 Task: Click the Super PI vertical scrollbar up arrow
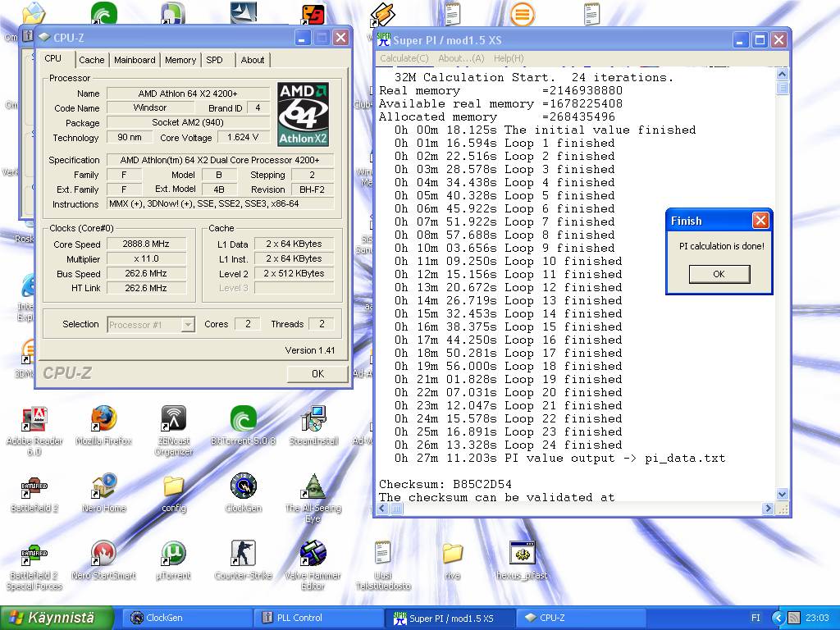[x=782, y=75]
